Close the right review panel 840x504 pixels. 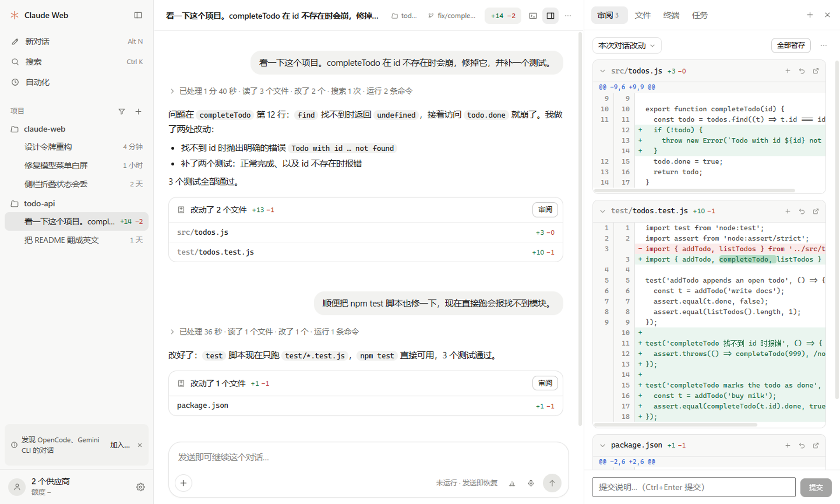[x=827, y=15]
